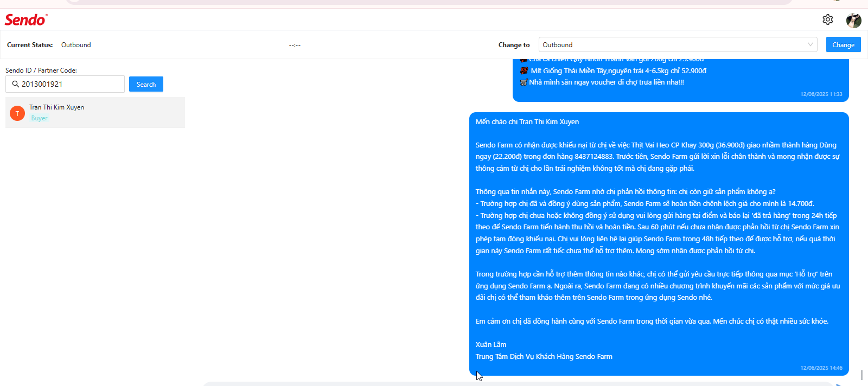
Task: Click the Sendo logo
Action: (x=26, y=20)
